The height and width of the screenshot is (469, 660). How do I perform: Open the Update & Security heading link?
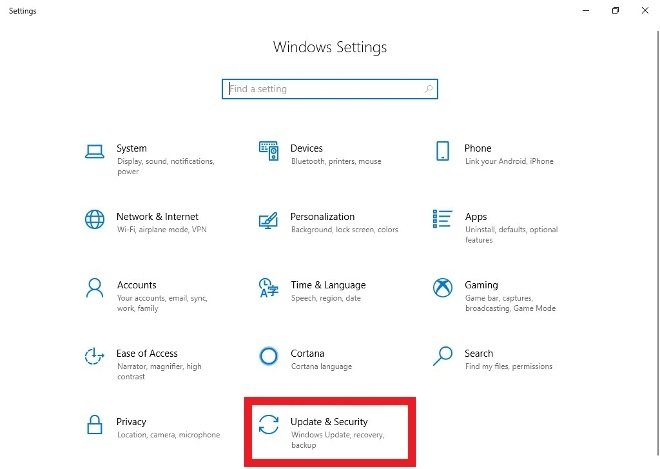[x=329, y=421]
